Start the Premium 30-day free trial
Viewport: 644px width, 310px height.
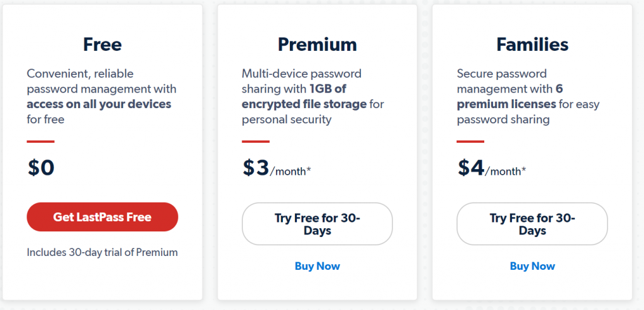[317, 224]
